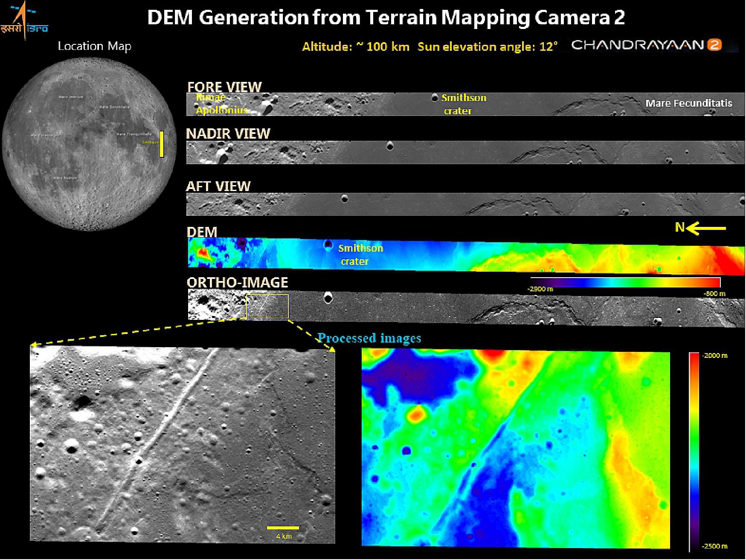Switch to the NADIR VIEW strip
The image size is (746, 560).
[x=229, y=133]
